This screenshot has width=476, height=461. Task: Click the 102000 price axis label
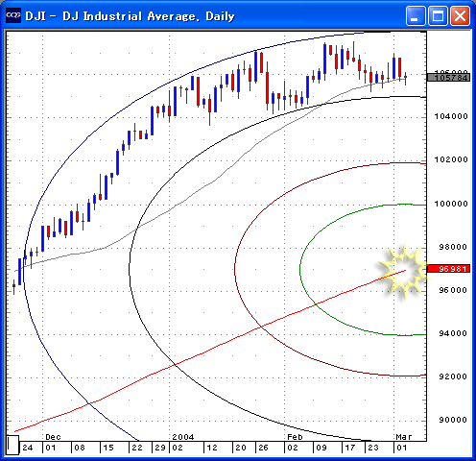[451, 159]
